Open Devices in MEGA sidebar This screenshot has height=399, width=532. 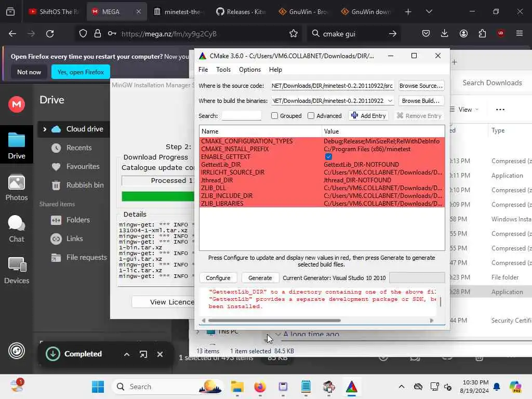point(17,270)
